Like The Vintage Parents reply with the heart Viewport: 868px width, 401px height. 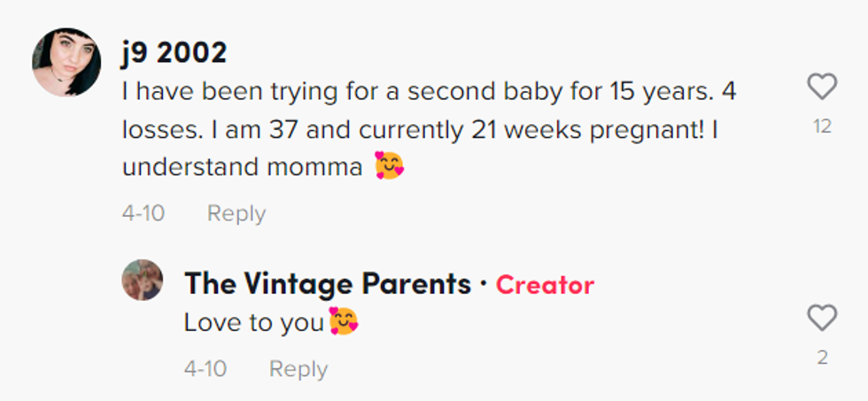822,318
